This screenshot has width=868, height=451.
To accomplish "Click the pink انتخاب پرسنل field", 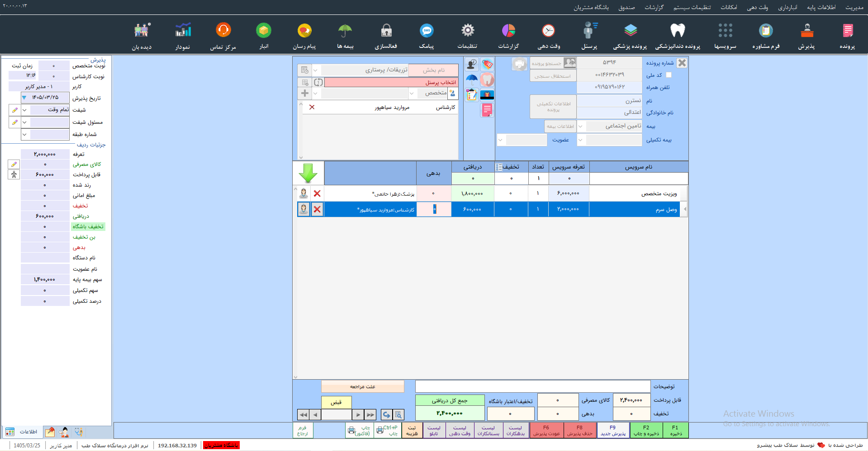I will [x=391, y=82].
